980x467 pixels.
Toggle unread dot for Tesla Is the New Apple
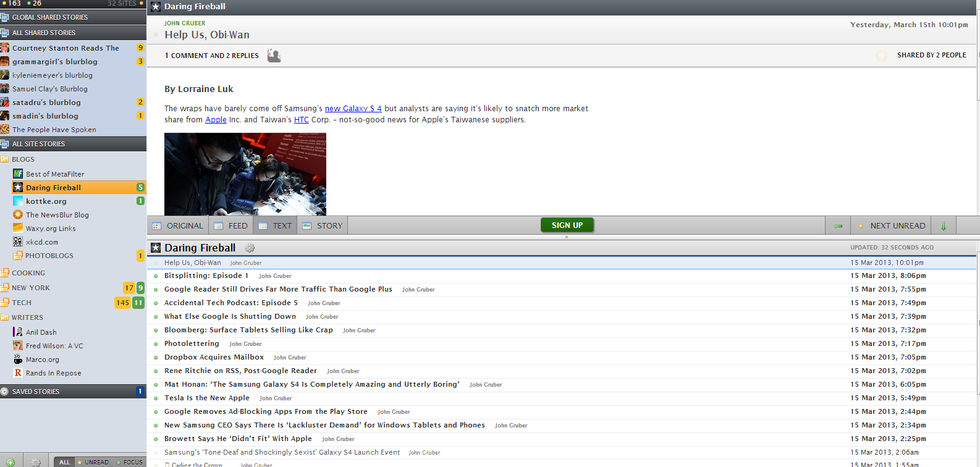pyautogui.click(x=156, y=398)
